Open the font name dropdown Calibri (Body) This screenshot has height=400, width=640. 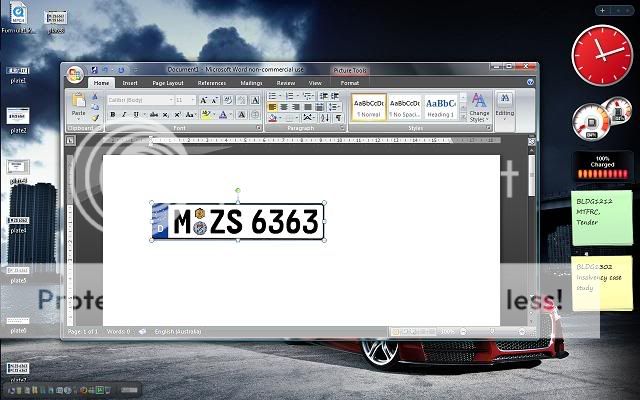pos(138,100)
